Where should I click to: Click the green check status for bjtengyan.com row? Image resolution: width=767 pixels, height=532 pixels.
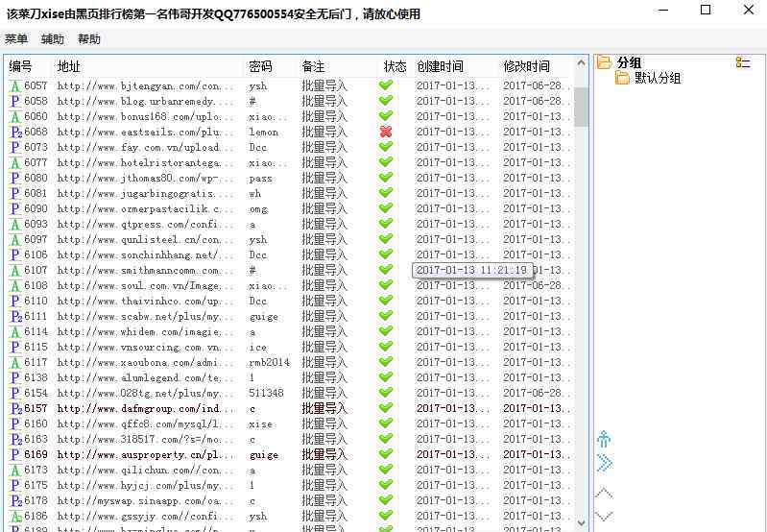click(386, 85)
